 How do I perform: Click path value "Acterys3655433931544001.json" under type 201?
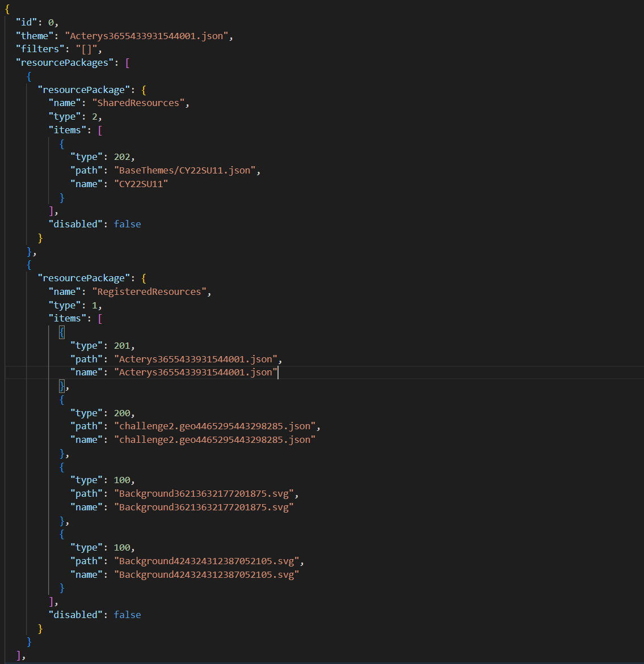[196, 359]
